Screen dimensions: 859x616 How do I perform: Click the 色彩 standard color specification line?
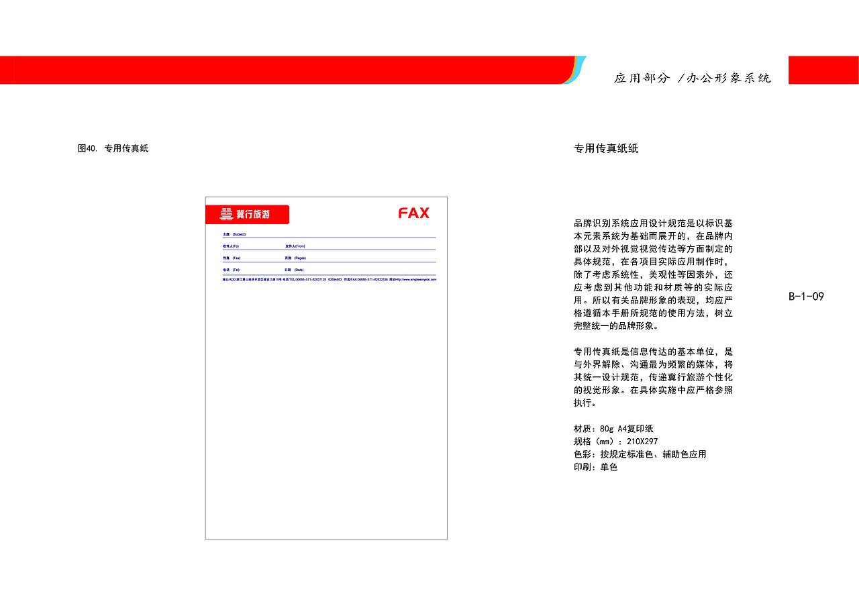(641, 453)
